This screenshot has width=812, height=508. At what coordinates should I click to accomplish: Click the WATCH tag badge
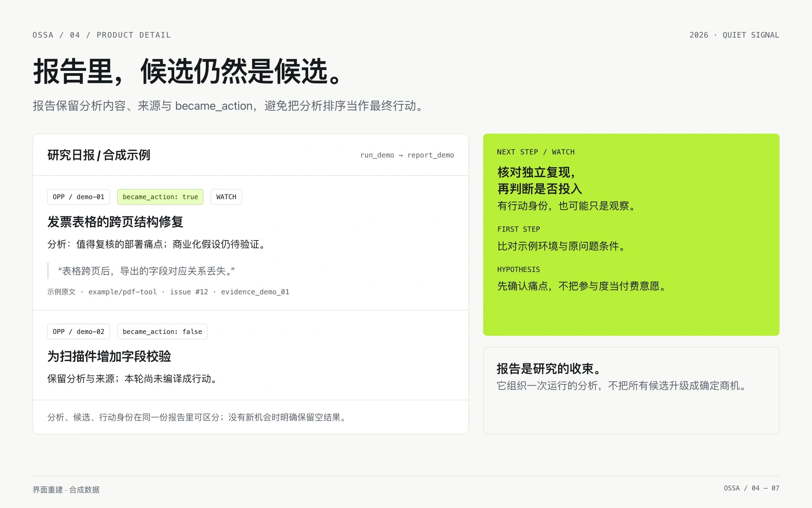pos(226,197)
